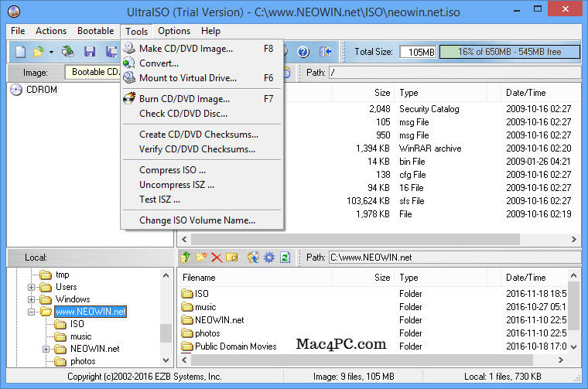Click the Add files to image icon

(x=253, y=258)
